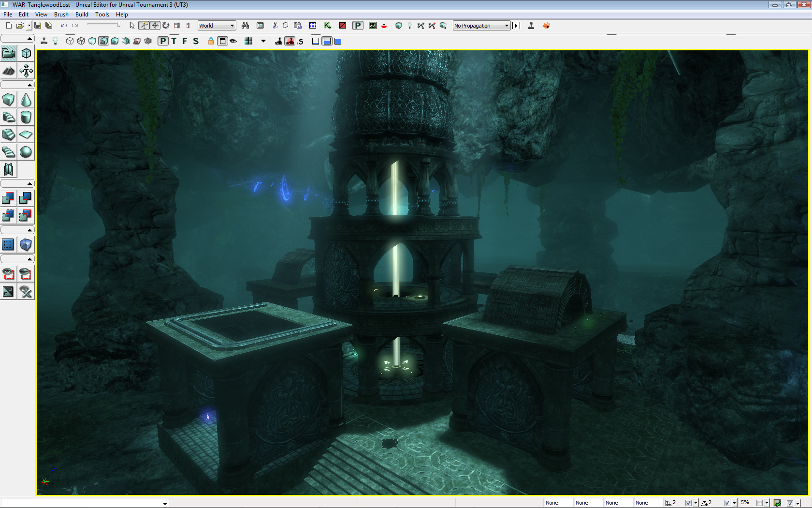Open the UnrealKismet editor icon
812x508 pixels.
click(x=328, y=26)
